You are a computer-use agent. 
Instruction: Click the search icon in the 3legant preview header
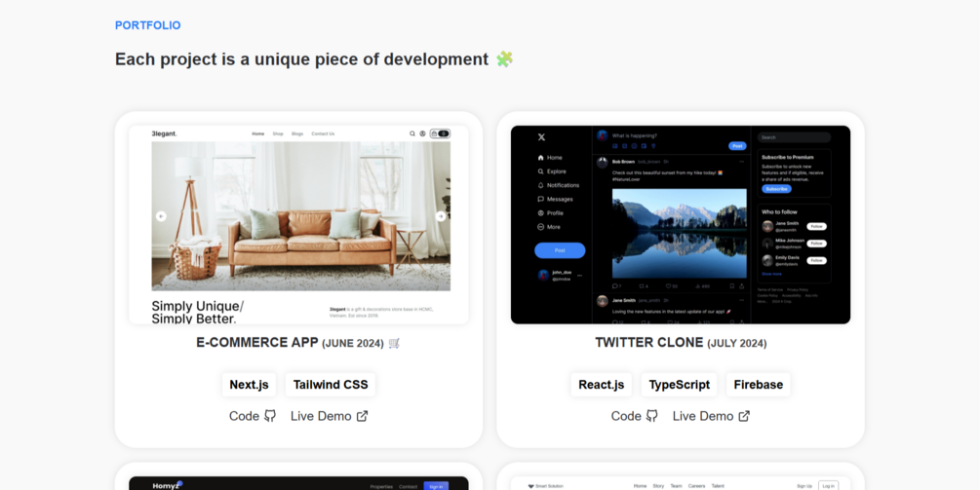412,133
